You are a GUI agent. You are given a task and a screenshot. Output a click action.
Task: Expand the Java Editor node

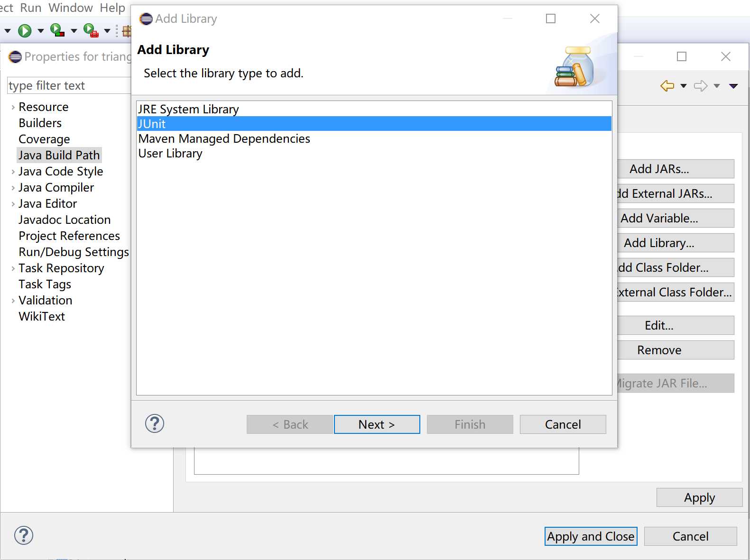point(13,204)
